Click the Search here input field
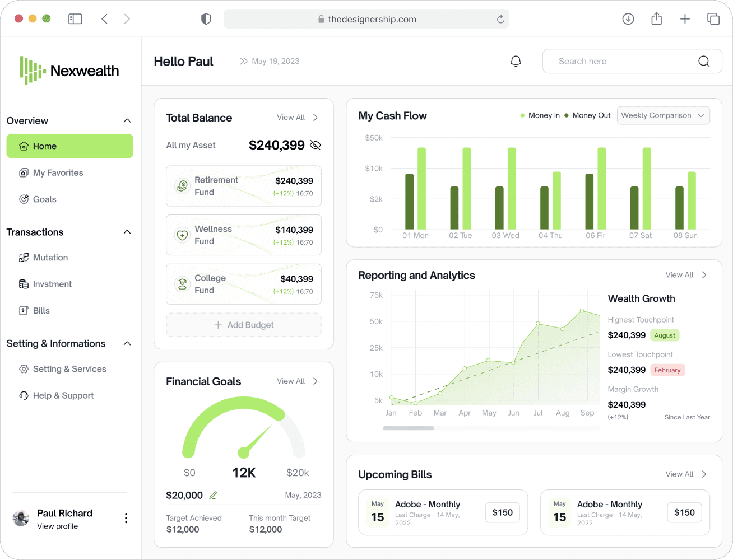This screenshot has width=733, height=560. click(632, 61)
